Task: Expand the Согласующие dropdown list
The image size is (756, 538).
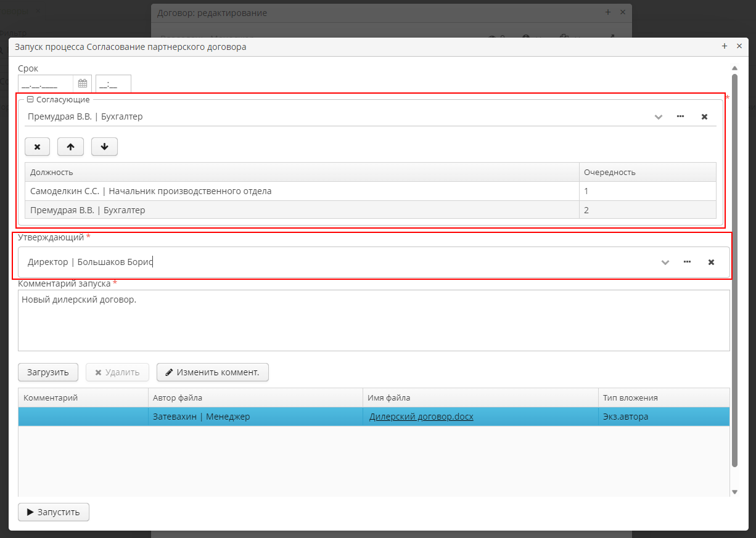Action: coord(658,116)
